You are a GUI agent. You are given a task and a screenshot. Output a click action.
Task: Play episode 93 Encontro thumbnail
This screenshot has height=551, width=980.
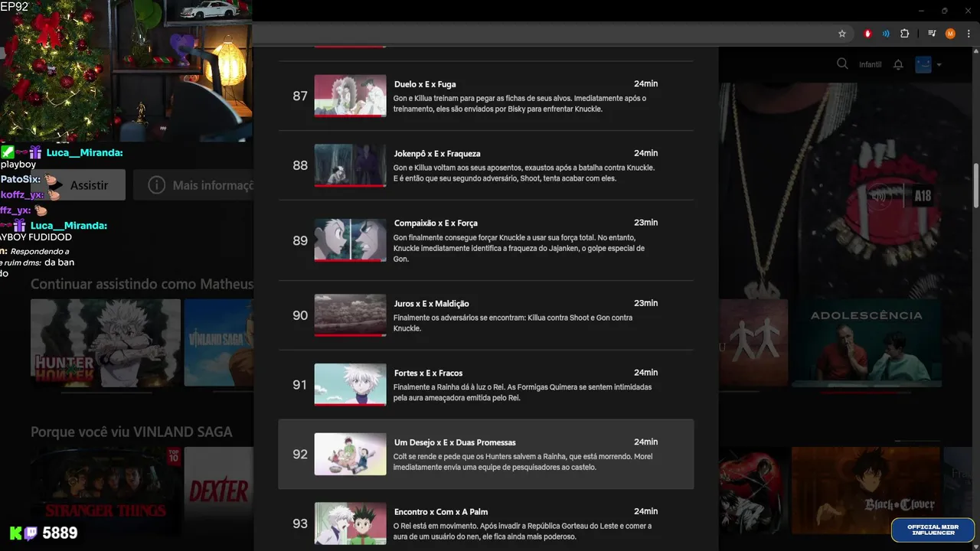[350, 523]
